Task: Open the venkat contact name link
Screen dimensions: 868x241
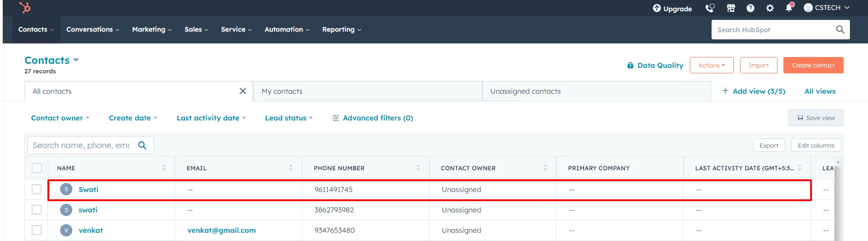Action: [x=91, y=230]
